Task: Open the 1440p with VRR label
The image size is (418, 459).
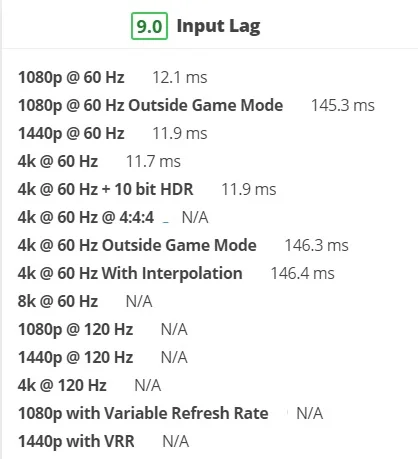Action: tap(76, 441)
